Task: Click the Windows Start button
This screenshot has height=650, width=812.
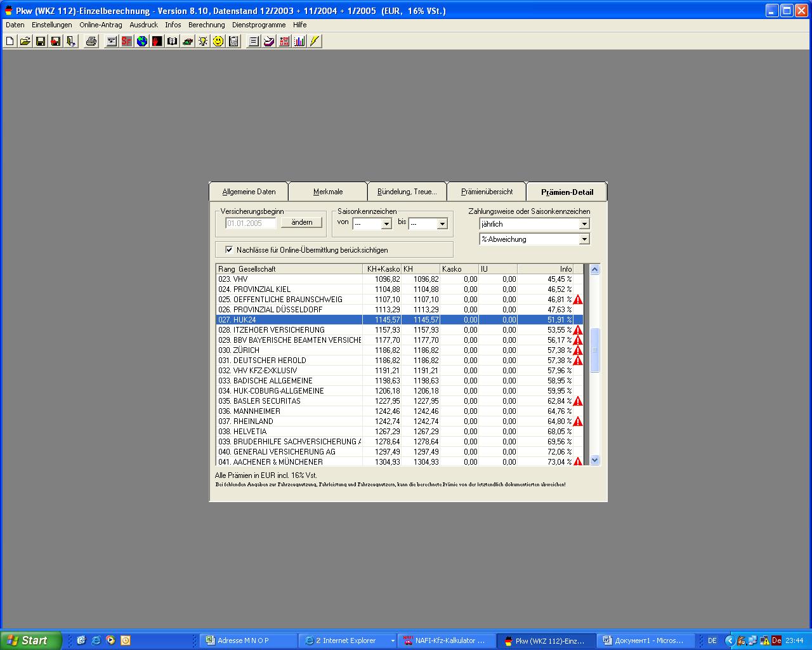Action: (31, 640)
